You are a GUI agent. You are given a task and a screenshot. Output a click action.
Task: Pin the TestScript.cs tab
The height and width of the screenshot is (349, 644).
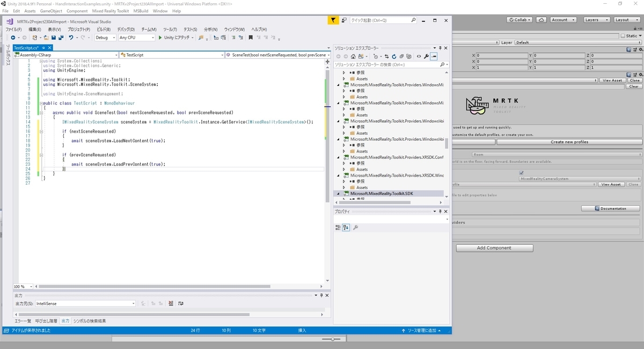[43, 48]
